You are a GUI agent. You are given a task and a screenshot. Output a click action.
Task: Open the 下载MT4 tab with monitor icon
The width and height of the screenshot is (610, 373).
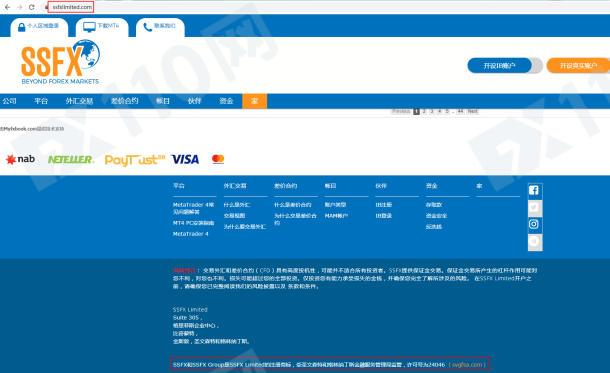[x=102, y=27]
